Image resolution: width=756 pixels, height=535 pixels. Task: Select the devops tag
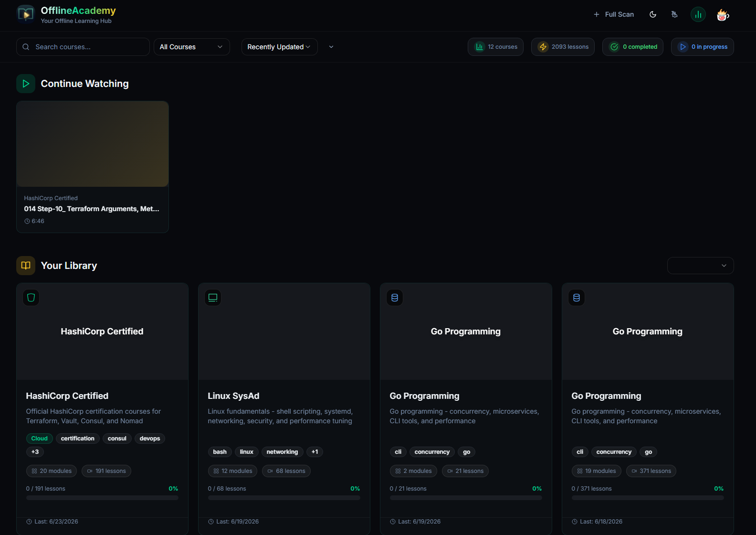click(150, 439)
